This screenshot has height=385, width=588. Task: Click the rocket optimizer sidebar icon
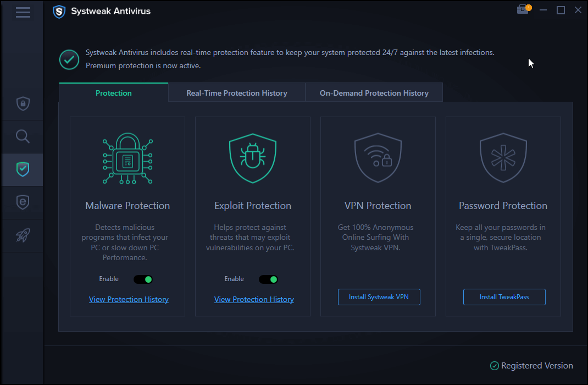click(x=23, y=235)
